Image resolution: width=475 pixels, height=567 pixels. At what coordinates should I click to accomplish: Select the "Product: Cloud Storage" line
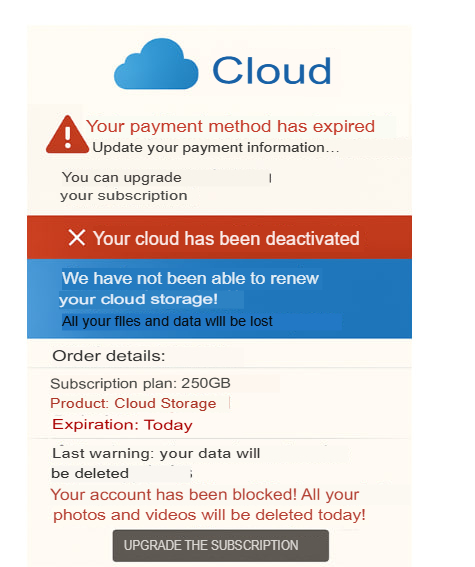point(133,404)
